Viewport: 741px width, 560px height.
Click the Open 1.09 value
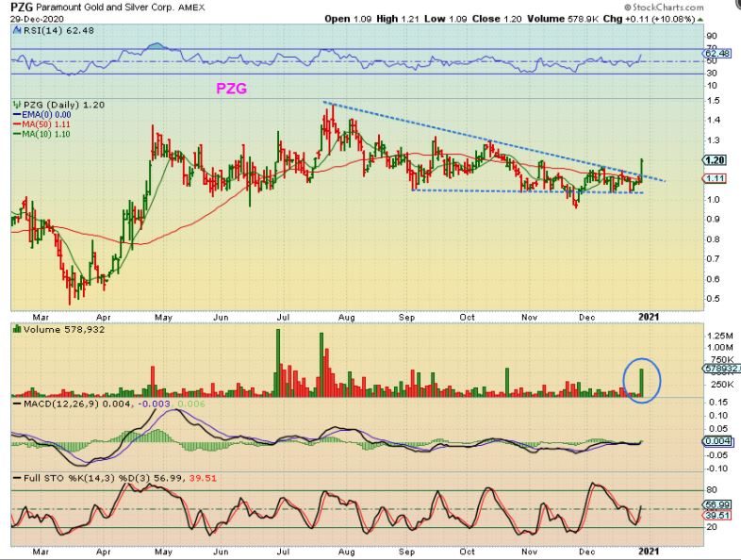point(348,20)
